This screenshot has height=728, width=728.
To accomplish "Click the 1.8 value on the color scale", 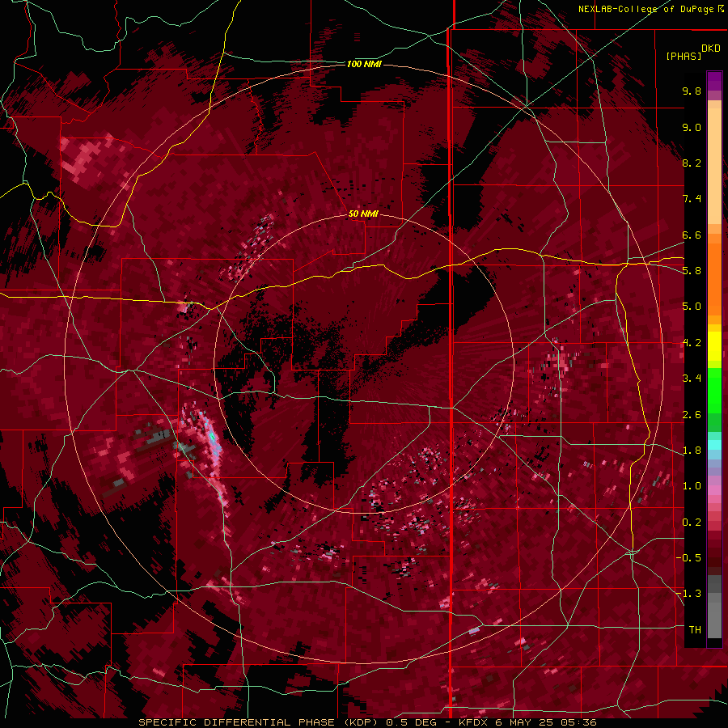I will coord(692,451).
